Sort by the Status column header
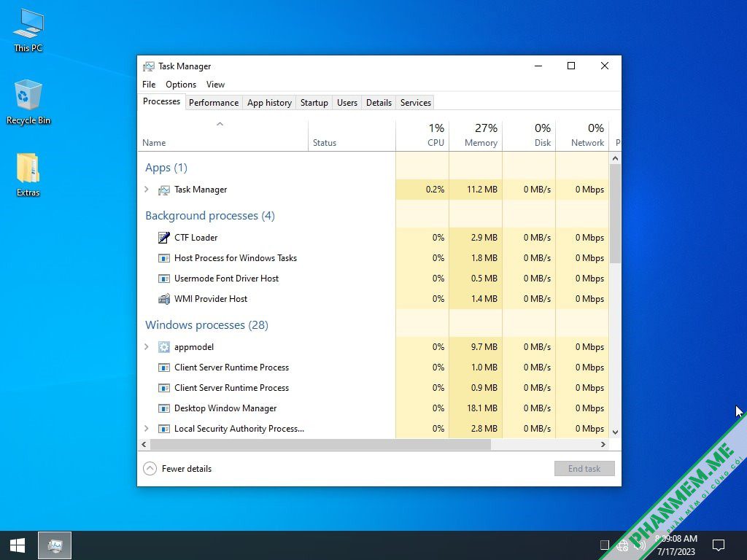747x560 pixels. coord(352,135)
